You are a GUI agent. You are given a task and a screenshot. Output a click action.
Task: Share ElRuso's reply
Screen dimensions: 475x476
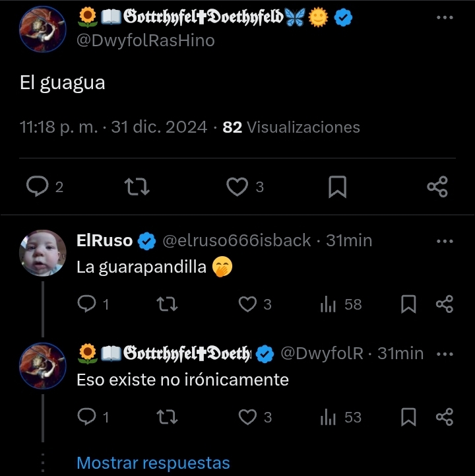(445, 304)
